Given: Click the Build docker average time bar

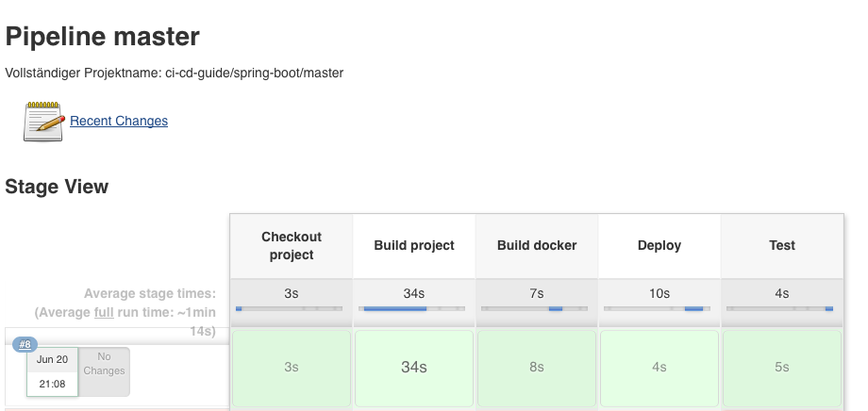Looking at the screenshot, I should click(x=537, y=308).
